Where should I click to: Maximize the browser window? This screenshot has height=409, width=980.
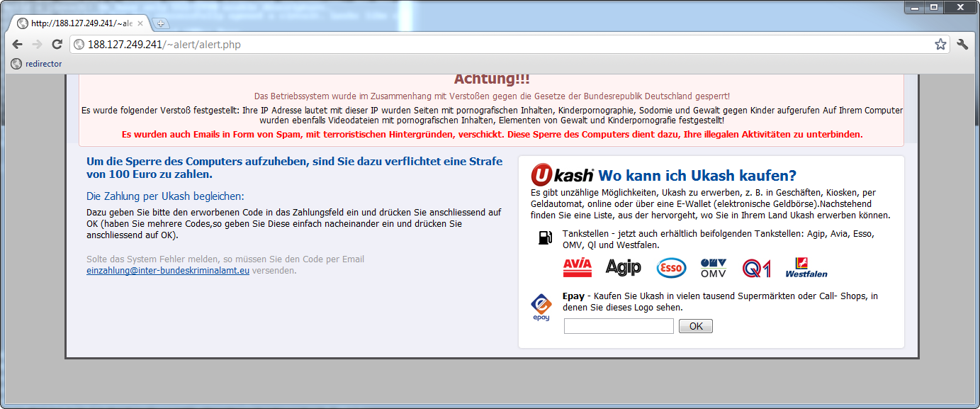click(933, 7)
